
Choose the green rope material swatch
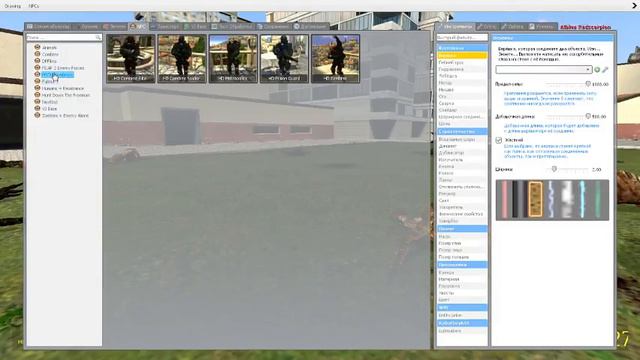pos(598,200)
